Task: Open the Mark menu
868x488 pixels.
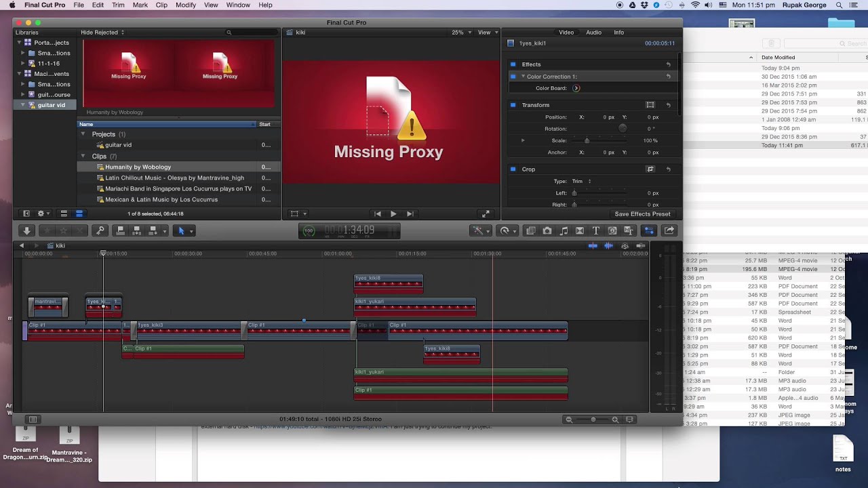Action: pyautogui.click(x=140, y=5)
